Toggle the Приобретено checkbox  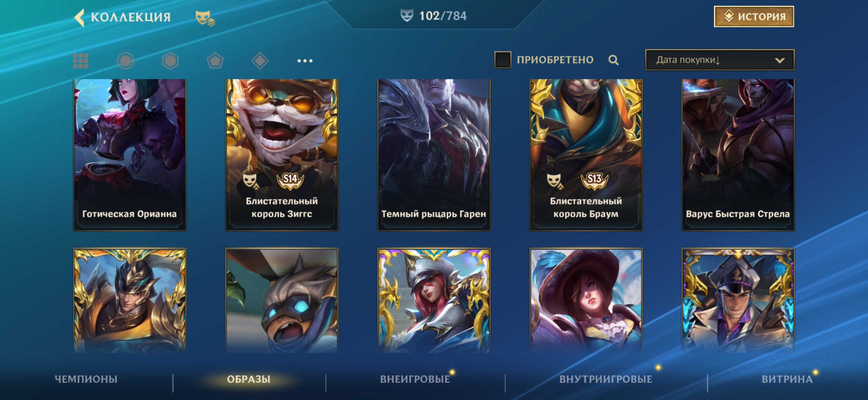click(x=503, y=60)
